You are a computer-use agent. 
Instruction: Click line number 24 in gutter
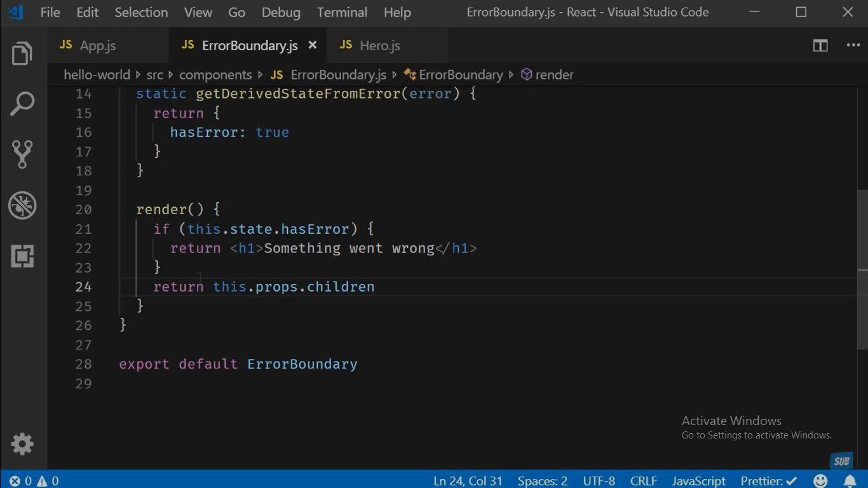tap(83, 287)
